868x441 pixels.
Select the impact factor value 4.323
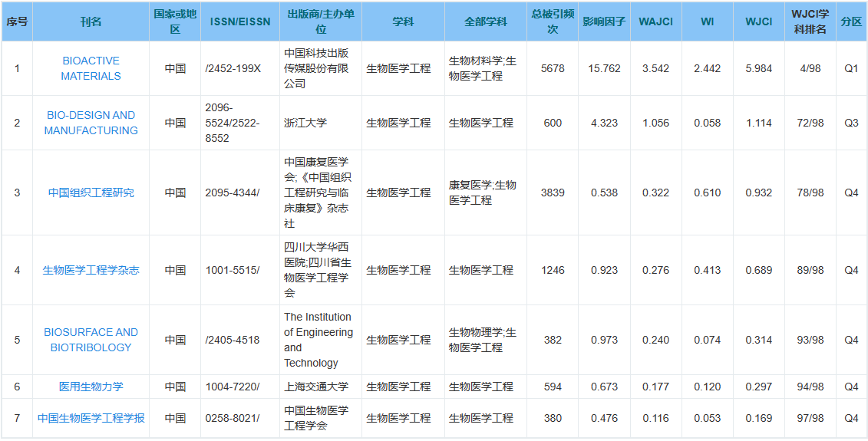[x=604, y=123]
